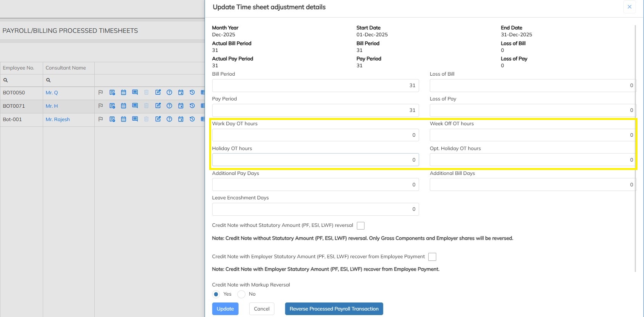Click the history clock icon for Mr. Rajesh
This screenshot has height=317, width=644.
point(192,119)
